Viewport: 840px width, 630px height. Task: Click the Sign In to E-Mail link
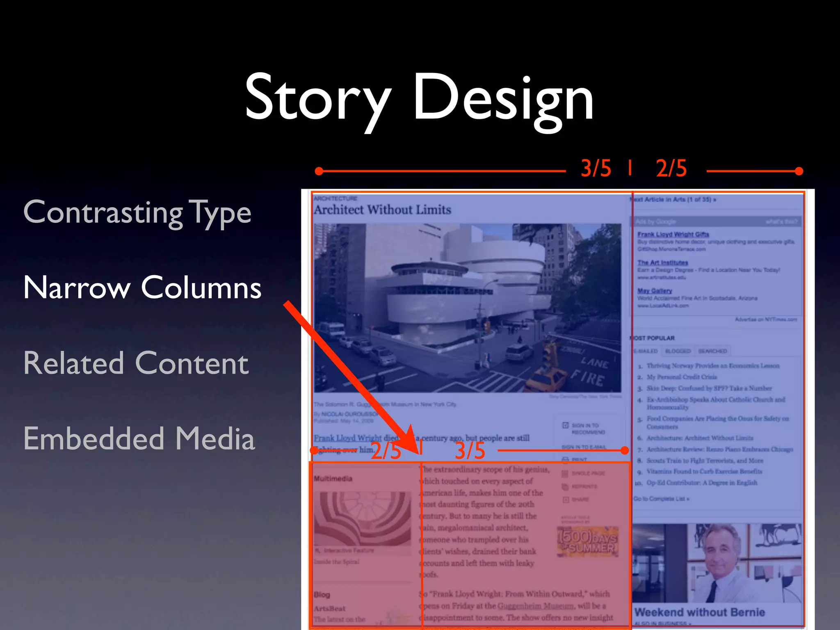point(583,447)
